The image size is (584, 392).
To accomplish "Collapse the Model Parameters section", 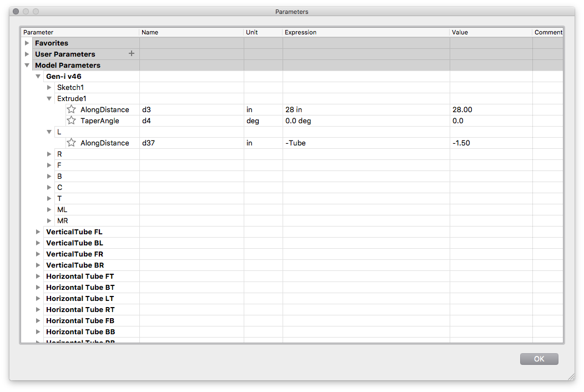I will pos(27,65).
